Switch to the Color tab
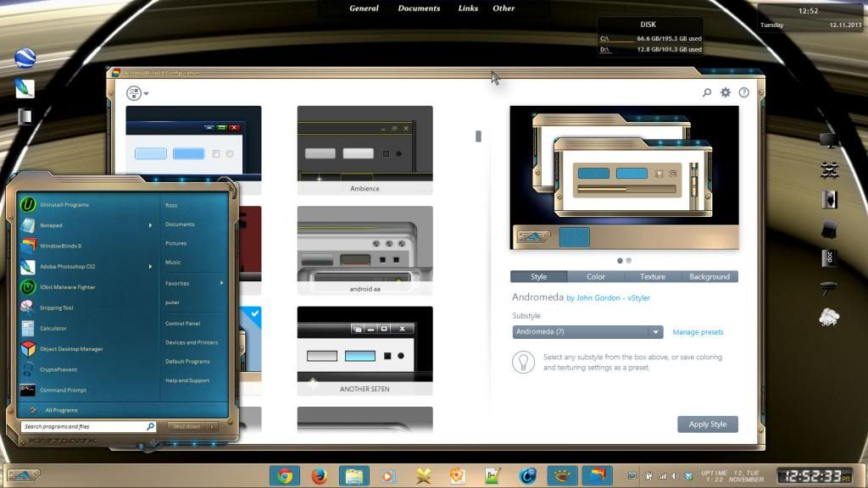Viewport: 868px width, 488px height. point(596,277)
